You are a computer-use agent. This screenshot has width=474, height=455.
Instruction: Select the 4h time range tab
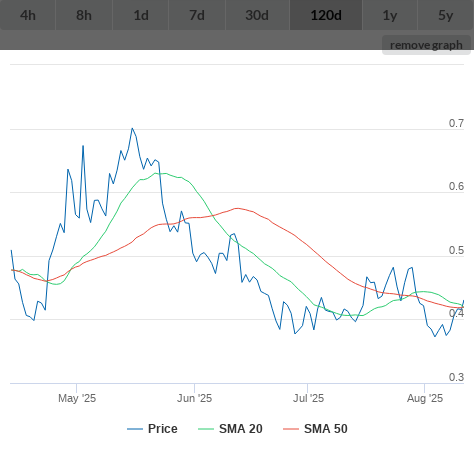point(28,15)
